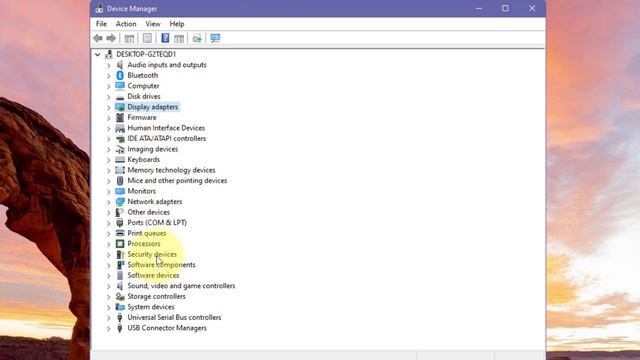Click the Firmware category chip icon

coord(120,118)
